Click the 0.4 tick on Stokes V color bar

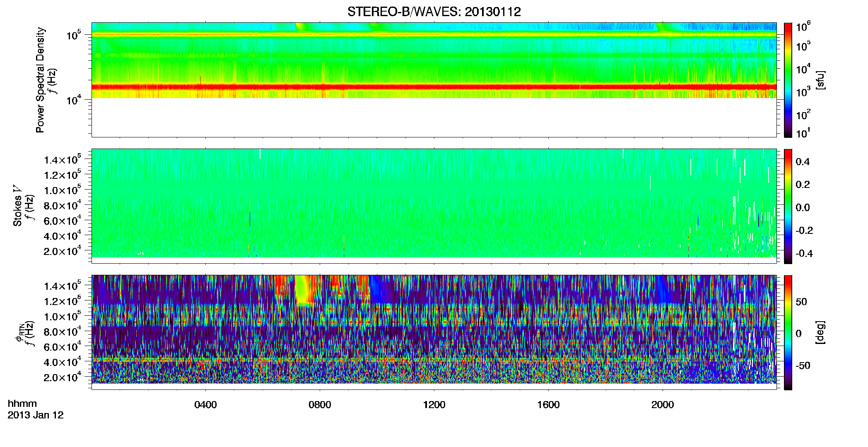click(803, 162)
